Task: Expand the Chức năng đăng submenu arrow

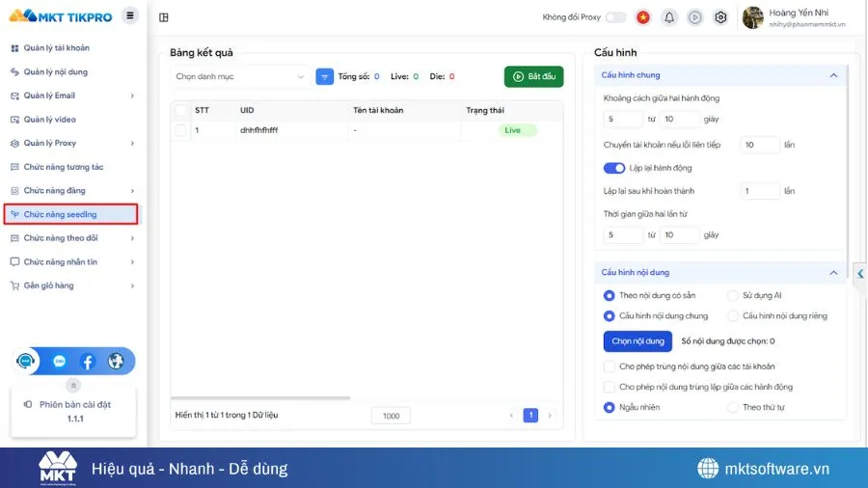Action: coord(132,191)
